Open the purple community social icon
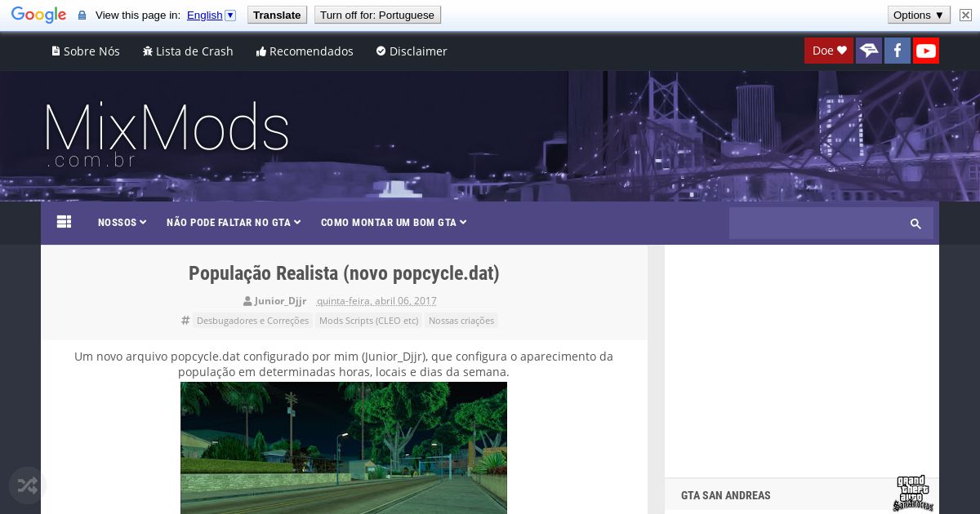Screen dimensions: 980x514 click(x=869, y=51)
